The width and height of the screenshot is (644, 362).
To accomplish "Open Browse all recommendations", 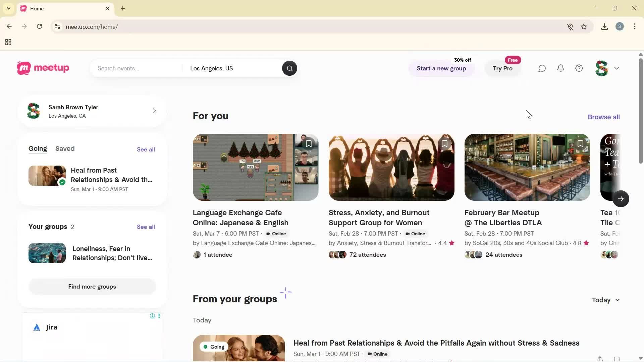I will pyautogui.click(x=603, y=117).
